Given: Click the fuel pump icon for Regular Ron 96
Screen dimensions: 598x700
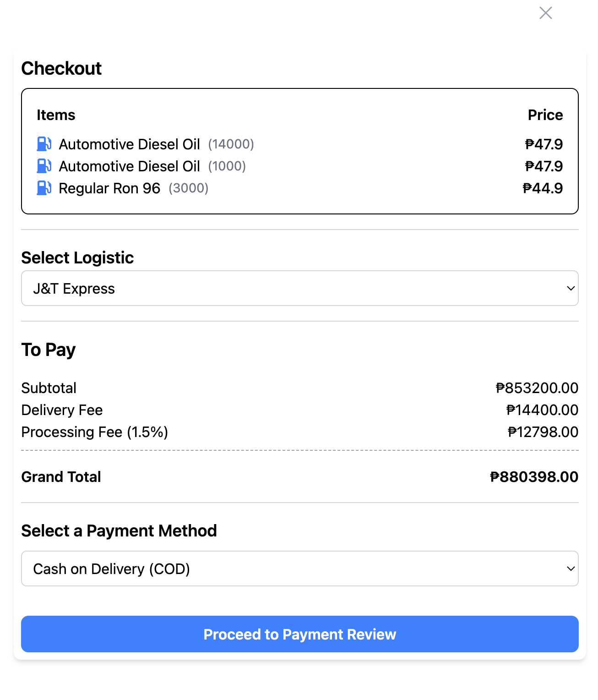Looking at the screenshot, I should [44, 188].
